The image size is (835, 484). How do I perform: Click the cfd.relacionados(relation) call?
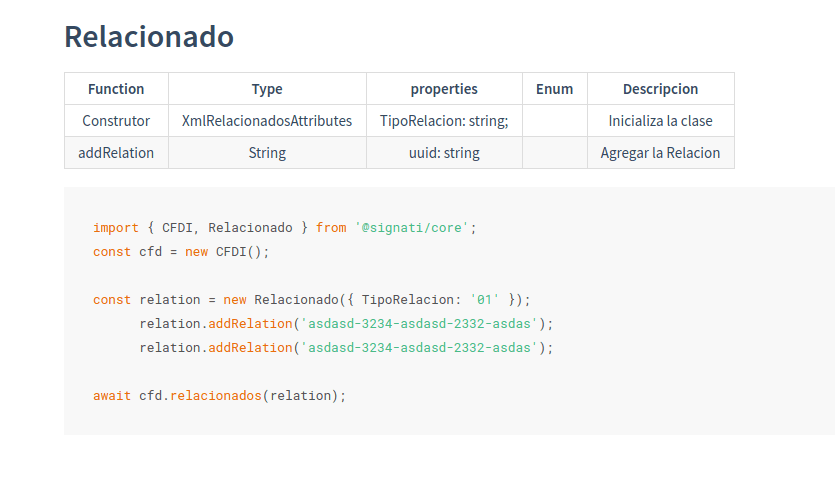coord(242,396)
